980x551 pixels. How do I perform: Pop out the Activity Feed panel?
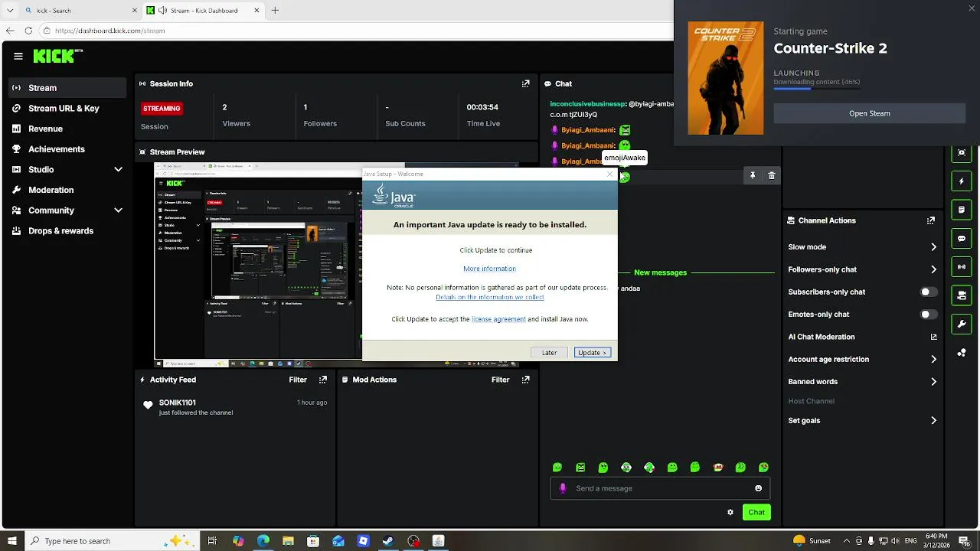[x=323, y=380]
